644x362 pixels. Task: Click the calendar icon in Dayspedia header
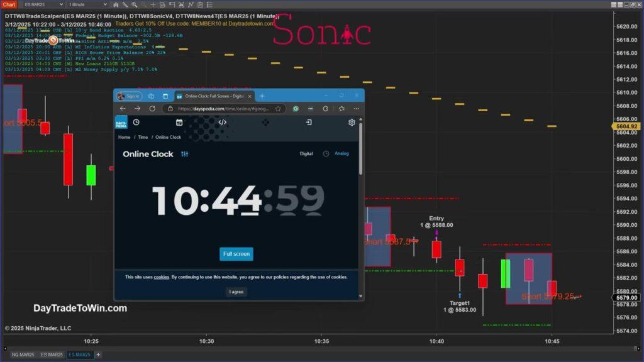coord(179,122)
